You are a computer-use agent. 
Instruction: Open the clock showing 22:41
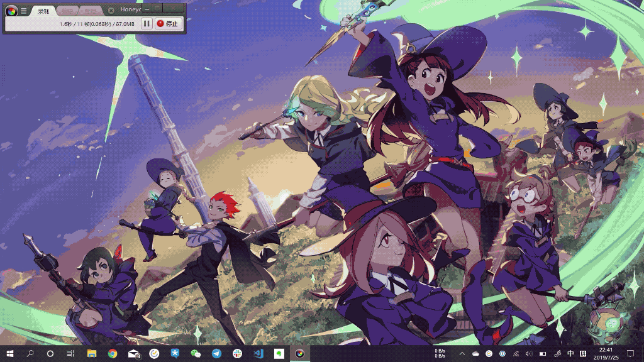pos(606,353)
